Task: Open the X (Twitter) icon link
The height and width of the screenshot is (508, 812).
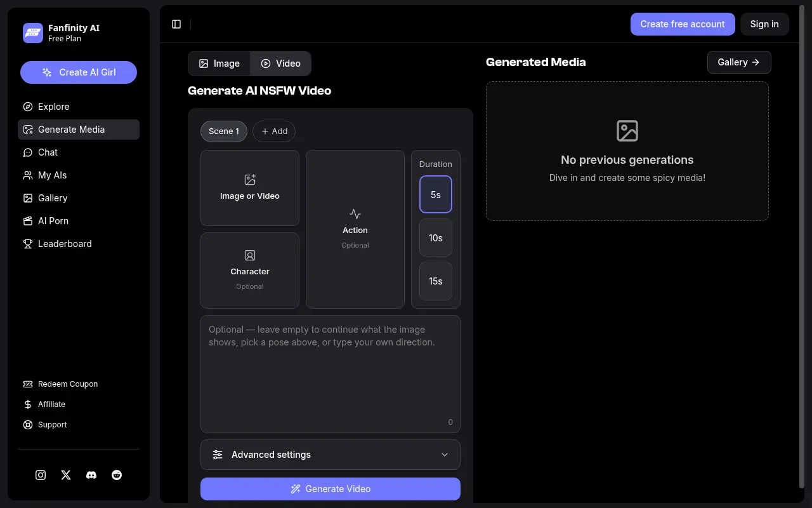Action: pos(66,475)
